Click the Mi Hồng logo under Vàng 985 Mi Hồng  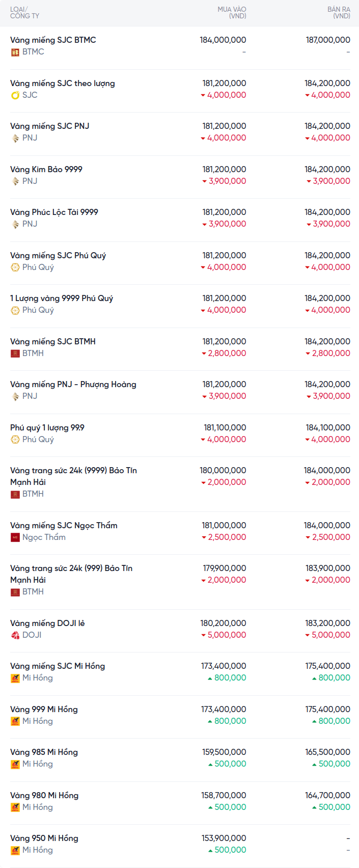pyautogui.click(x=15, y=764)
